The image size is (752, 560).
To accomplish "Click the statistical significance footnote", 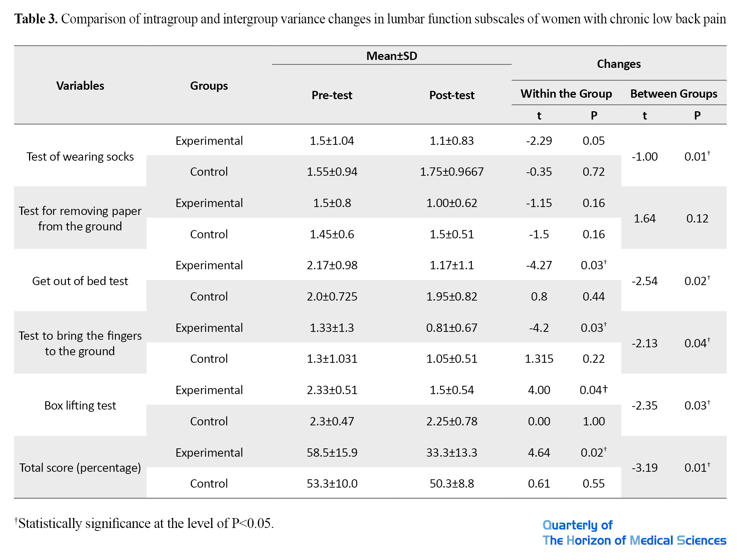I will coord(144,523).
